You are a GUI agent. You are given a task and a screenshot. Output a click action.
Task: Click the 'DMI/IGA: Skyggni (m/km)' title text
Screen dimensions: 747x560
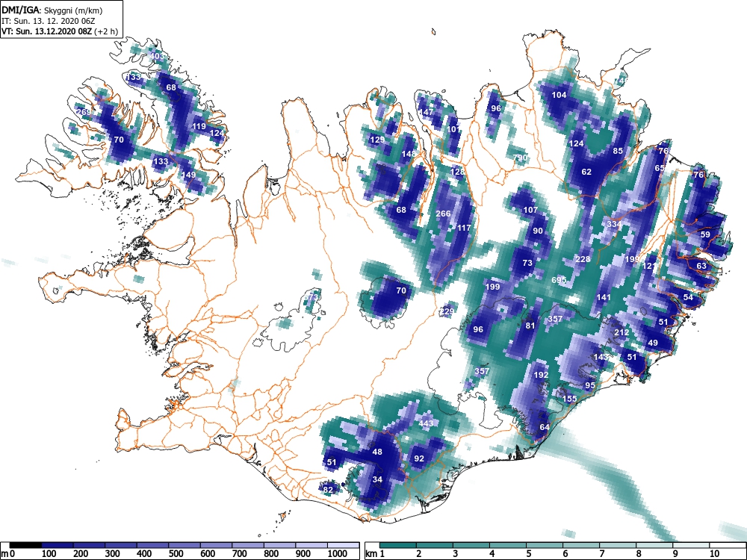point(52,10)
